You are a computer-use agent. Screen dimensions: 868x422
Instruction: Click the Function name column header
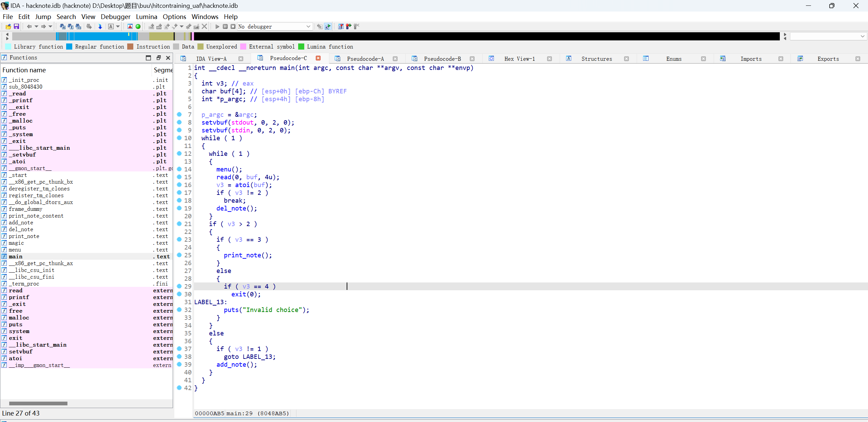(76, 70)
